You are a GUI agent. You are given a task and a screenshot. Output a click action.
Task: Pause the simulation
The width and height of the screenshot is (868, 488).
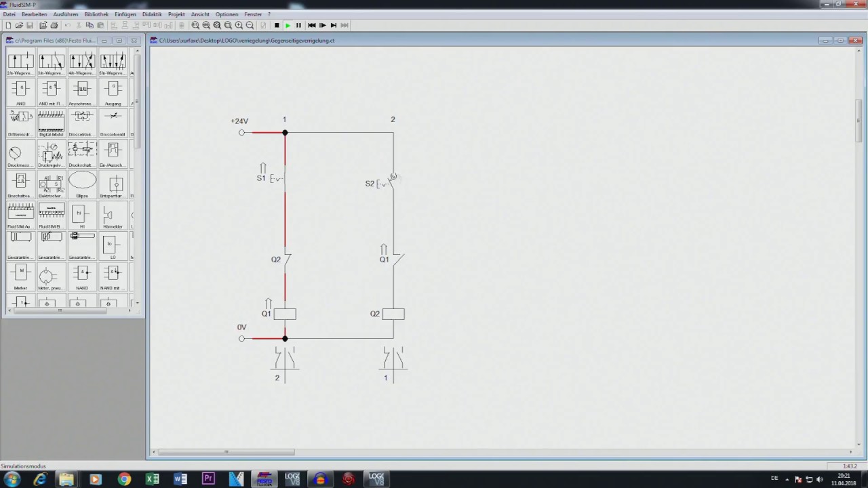(298, 25)
